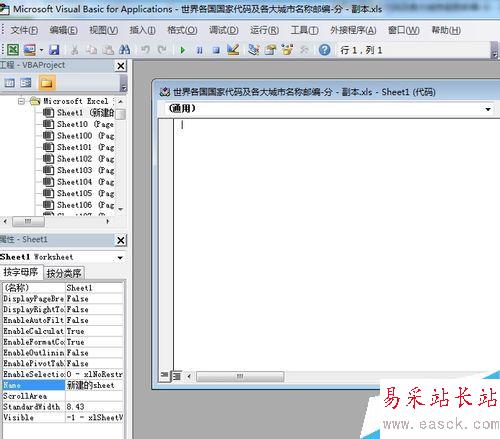Image resolution: width=500 pixels, height=439 pixels.
Task: Click the Cut scissors icon
Action: click(x=75, y=50)
